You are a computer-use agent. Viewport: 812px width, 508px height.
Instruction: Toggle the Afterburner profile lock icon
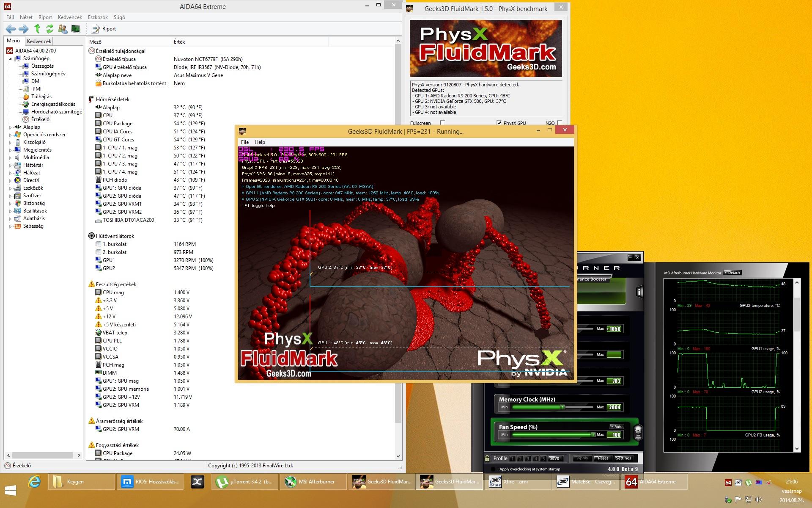(x=488, y=458)
